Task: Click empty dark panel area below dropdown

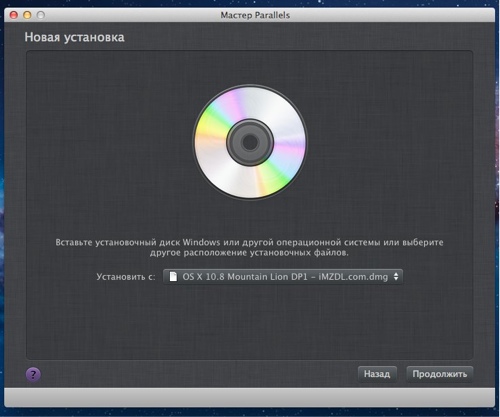Action: [x=249, y=320]
